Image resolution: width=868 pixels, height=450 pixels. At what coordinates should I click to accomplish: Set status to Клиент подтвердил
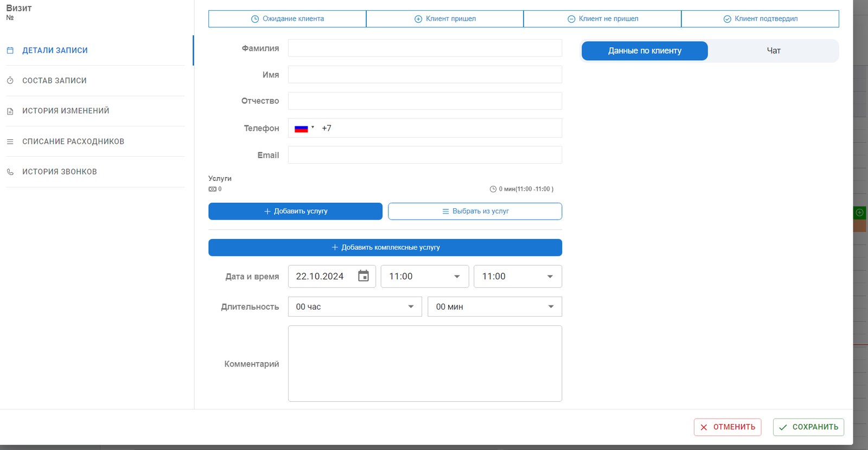coord(760,19)
